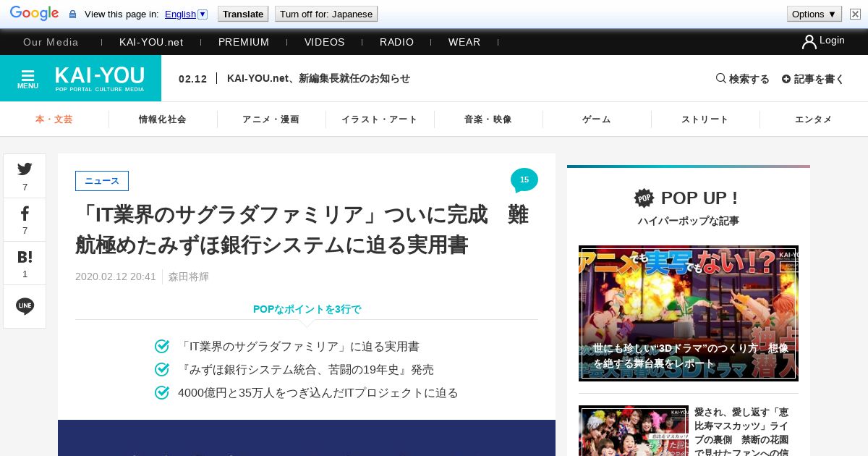Share article via the Facebook icon
The image size is (868, 456).
25,213
